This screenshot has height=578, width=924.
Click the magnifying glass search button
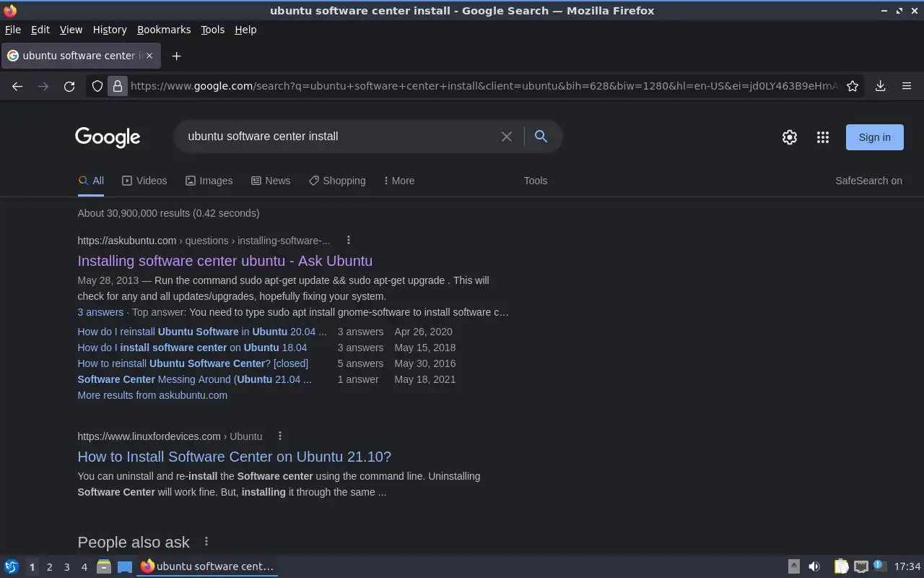point(541,136)
